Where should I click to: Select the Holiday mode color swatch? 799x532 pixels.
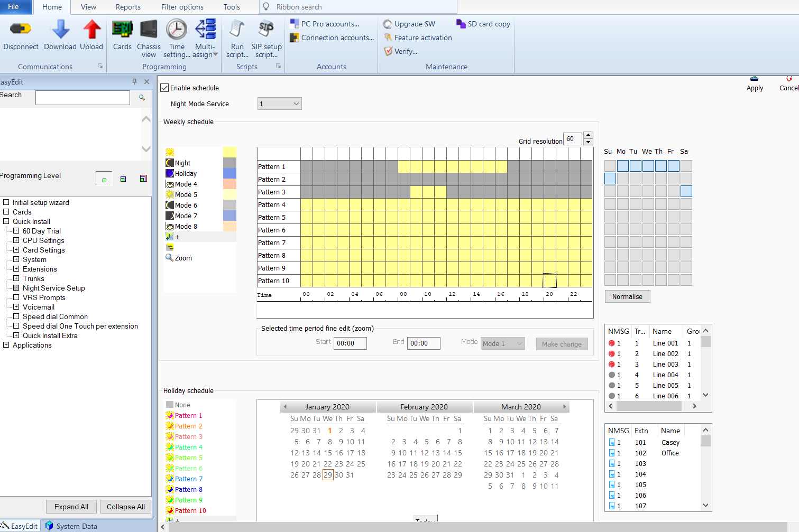point(229,173)
